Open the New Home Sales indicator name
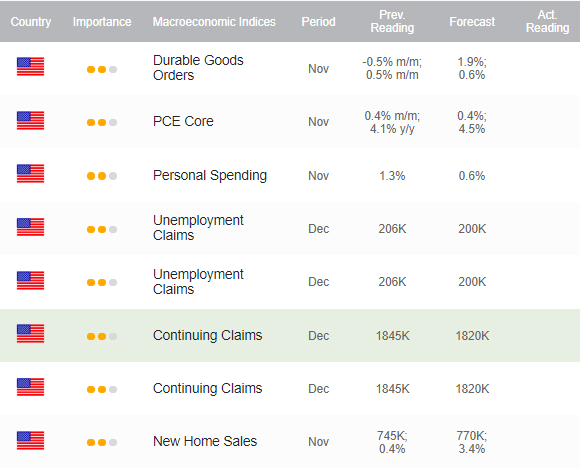The height and width of the screenshot is (468, 580). (x=205, y=441)
